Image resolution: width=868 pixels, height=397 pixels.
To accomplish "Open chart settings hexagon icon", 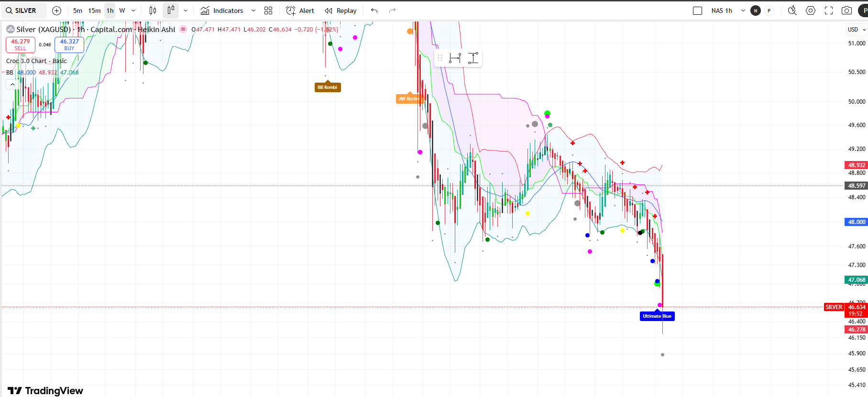I will click(811, 11).
